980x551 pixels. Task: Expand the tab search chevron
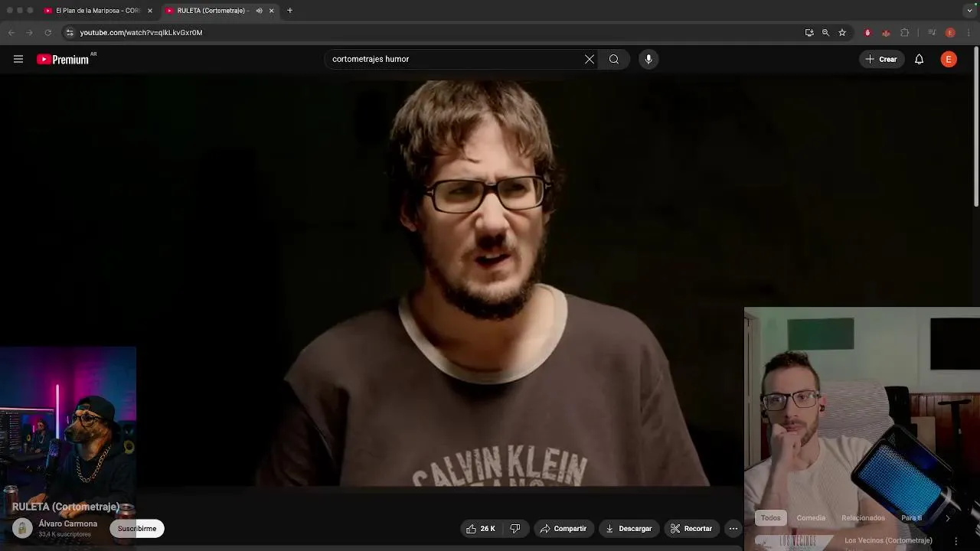[x=970, y=11]
